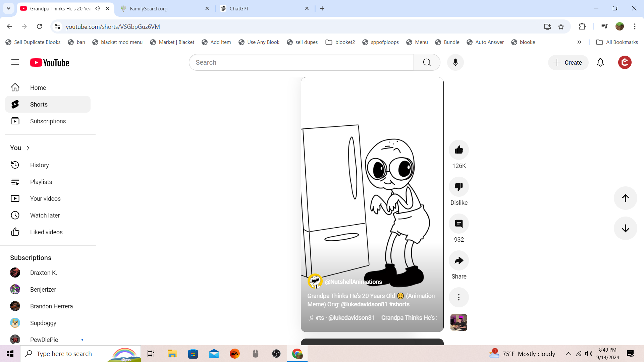
Task: Open the comments panel icon
Action: 459,224
